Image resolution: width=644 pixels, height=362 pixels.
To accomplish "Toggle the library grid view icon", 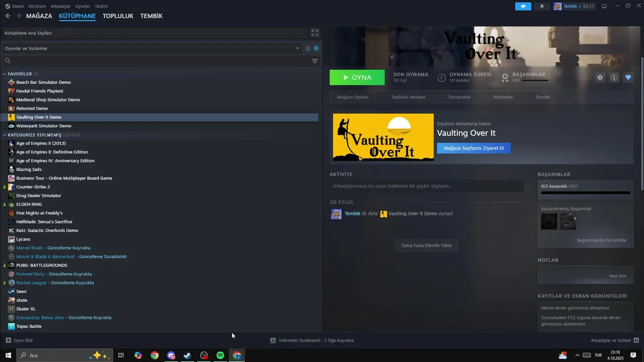I will tap(315, 33).
